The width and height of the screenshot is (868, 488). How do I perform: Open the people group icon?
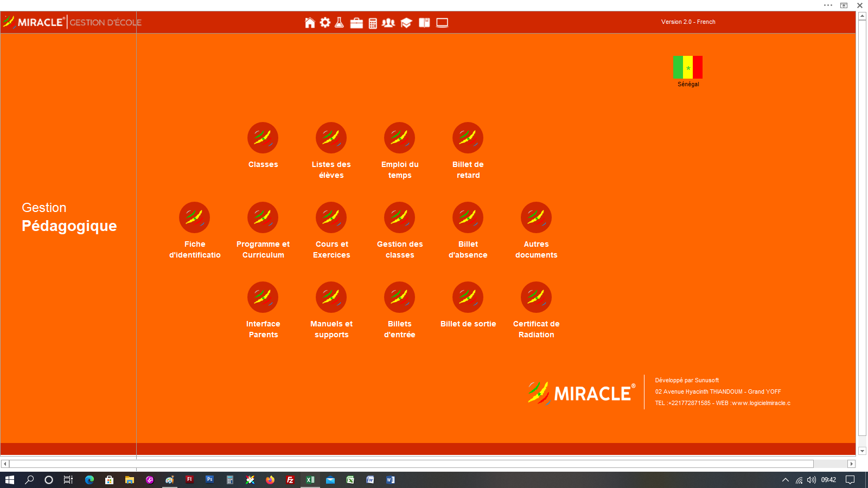[388, 23]
